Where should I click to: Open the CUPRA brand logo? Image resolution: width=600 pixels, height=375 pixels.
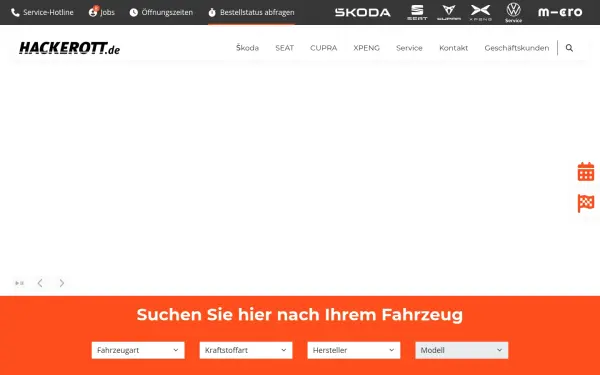(449, 12)
